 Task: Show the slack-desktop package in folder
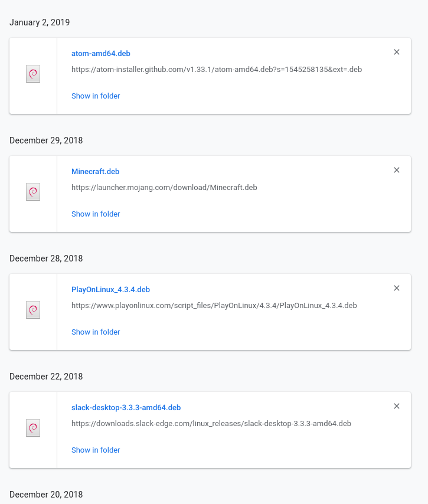pyautogui.click(x=96, y=450)
